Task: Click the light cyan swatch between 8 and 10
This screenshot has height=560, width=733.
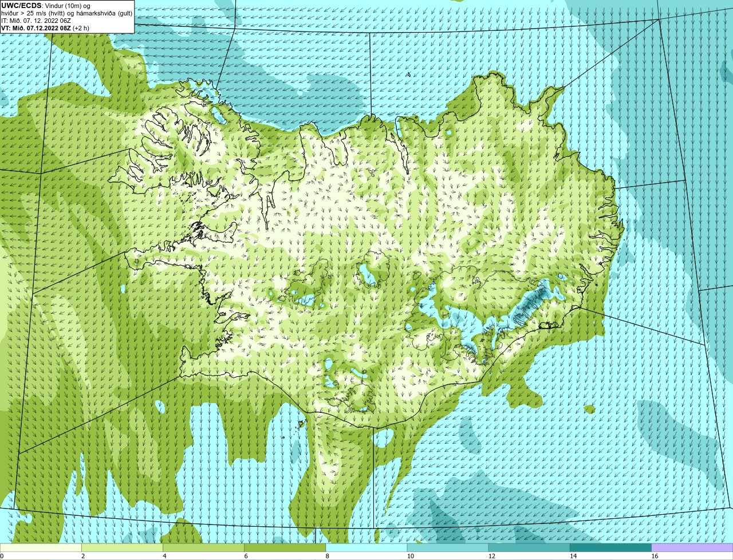Action: point(366,548)
